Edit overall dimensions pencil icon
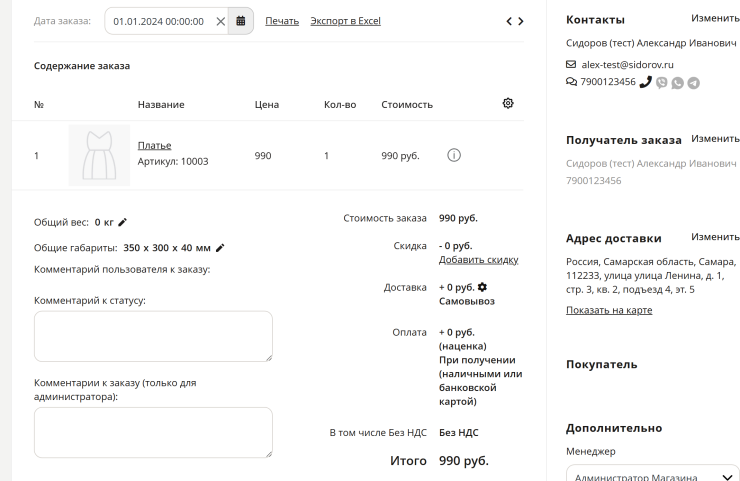The height and width of the screenshot is (481, 740). 220,248
